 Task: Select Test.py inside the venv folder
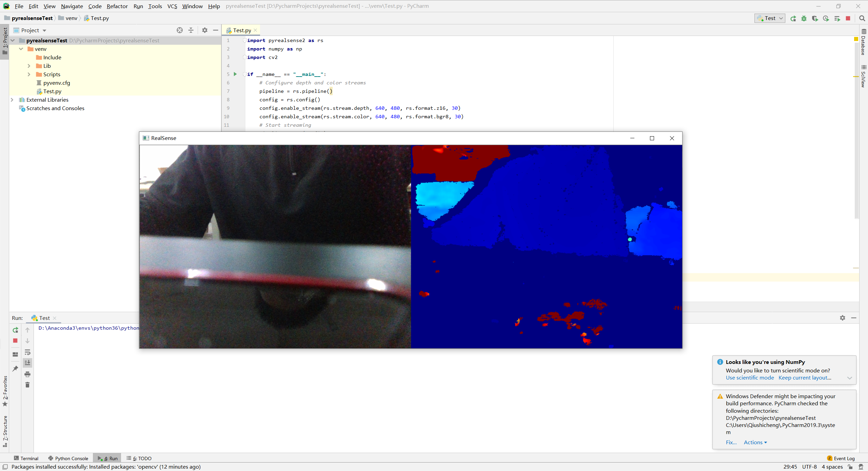(x=52, y=91)
